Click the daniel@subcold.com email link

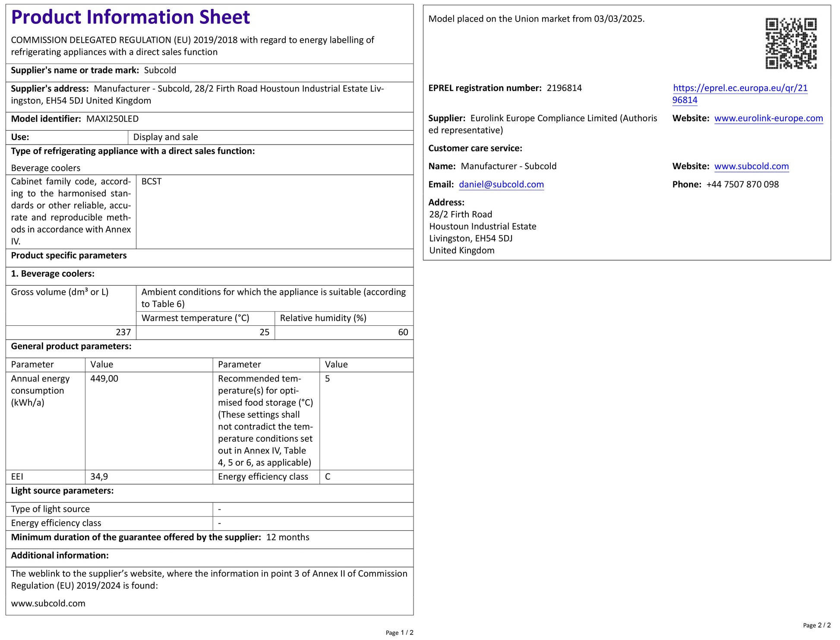(501, 184)
